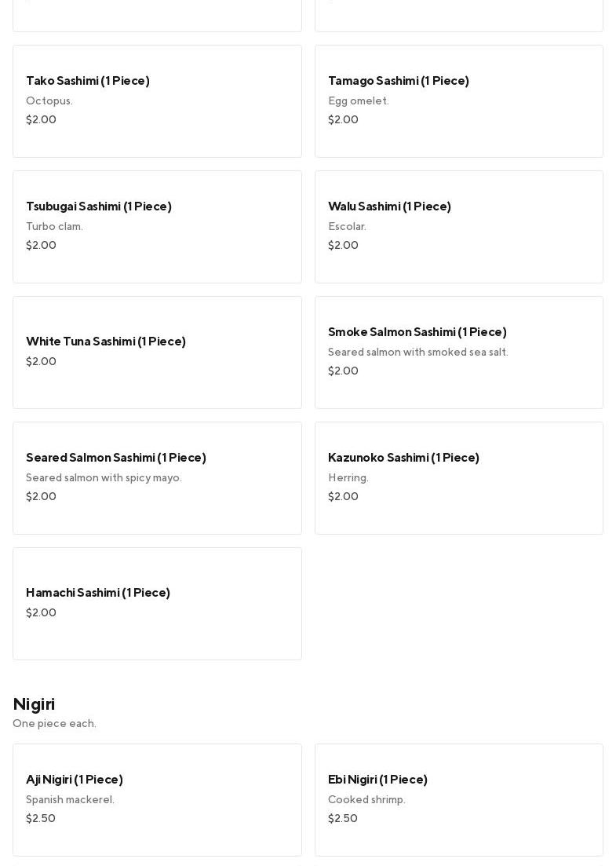This screenshot has height=866, width=616.
Task: Click the Nigiri section heading
Action: coord(34,704)
